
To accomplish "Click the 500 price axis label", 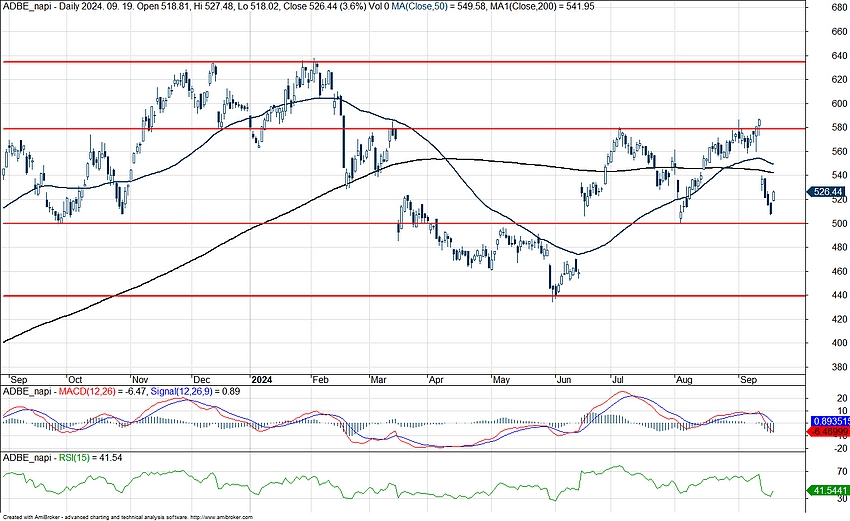I will 839,223.
